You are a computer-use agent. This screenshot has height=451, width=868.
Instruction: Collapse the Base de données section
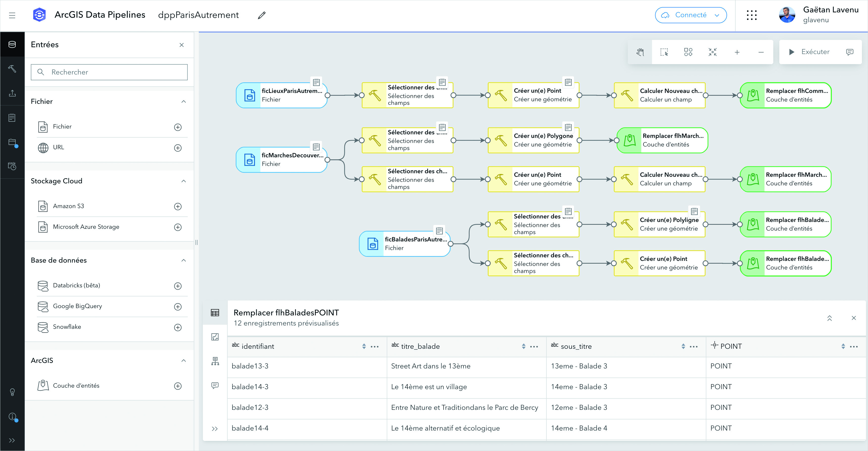point(184,260)
